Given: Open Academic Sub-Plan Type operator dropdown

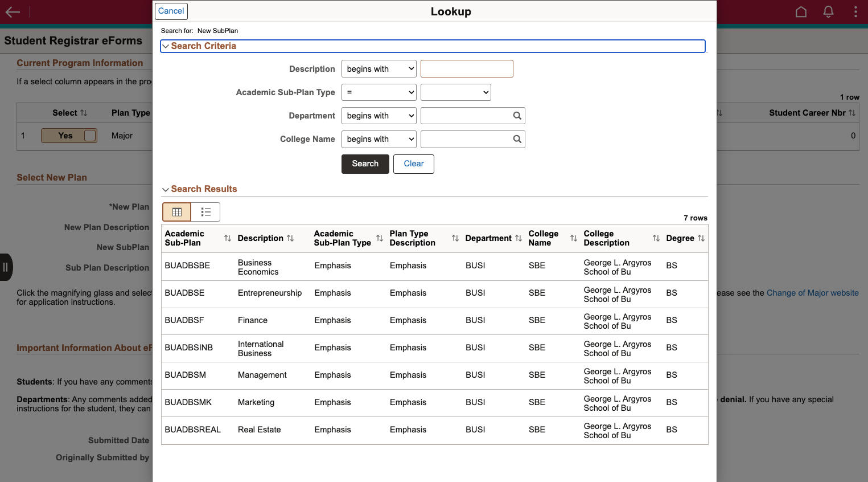Looking at the screenshot, I should tap(379, 92).
